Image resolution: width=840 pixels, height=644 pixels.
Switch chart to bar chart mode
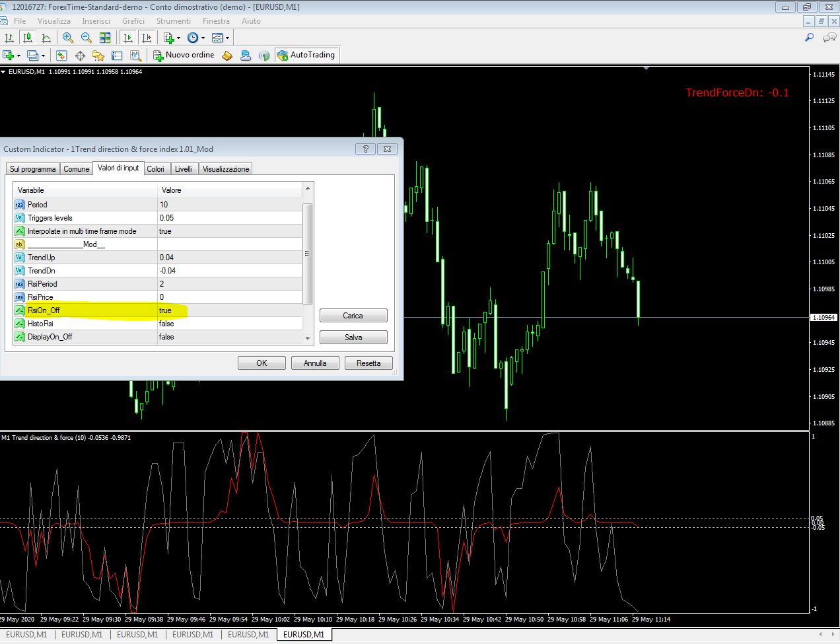[9, 38]
